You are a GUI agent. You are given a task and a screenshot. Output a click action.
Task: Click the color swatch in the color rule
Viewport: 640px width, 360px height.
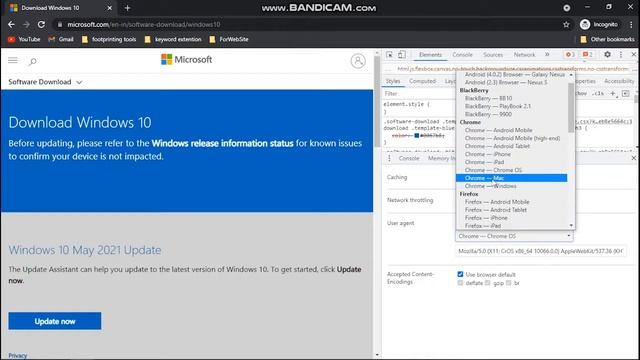click(417, 136)
